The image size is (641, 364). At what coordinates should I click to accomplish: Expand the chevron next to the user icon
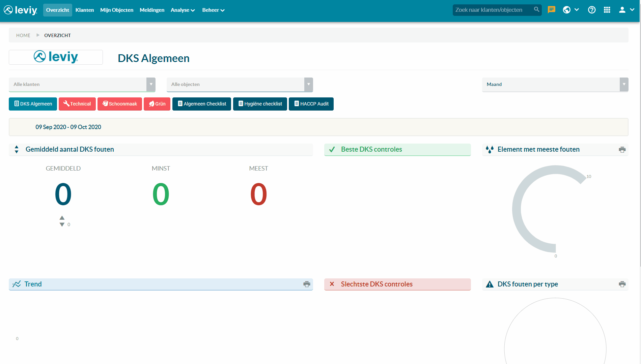632,10
